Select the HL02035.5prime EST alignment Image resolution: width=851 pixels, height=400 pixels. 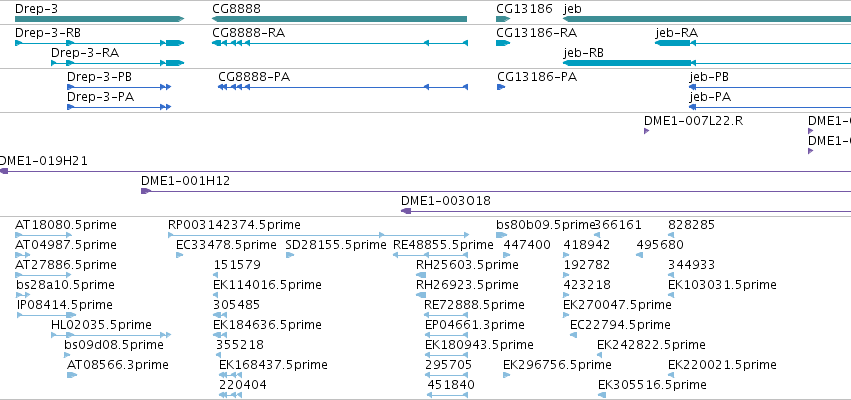point(111,335)
